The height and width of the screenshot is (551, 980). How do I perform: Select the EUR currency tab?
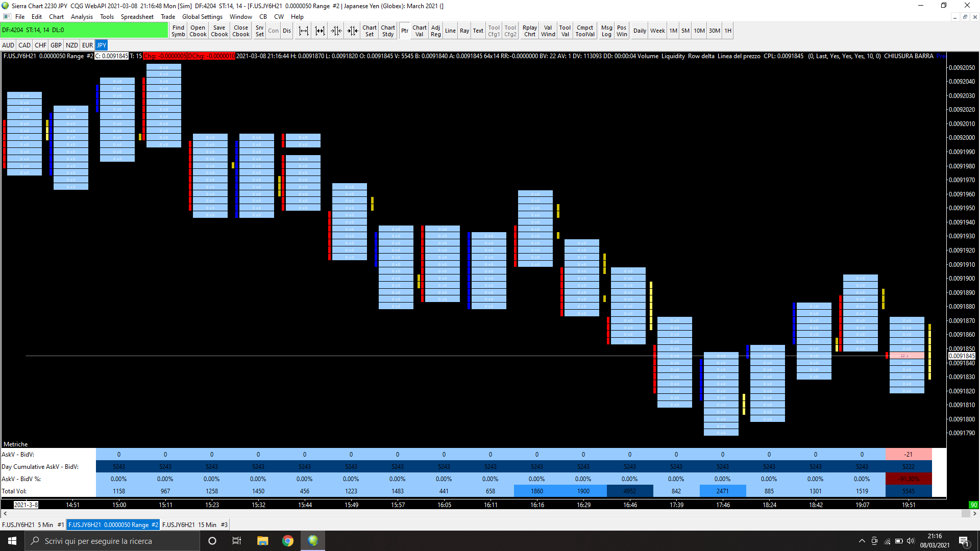tap(87, 45)
